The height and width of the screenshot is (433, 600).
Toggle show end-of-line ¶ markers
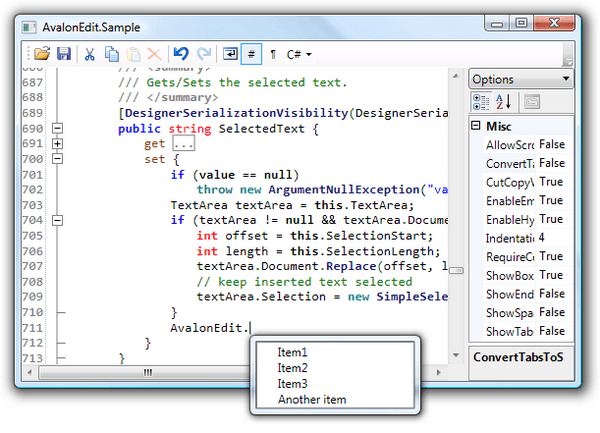274,53
